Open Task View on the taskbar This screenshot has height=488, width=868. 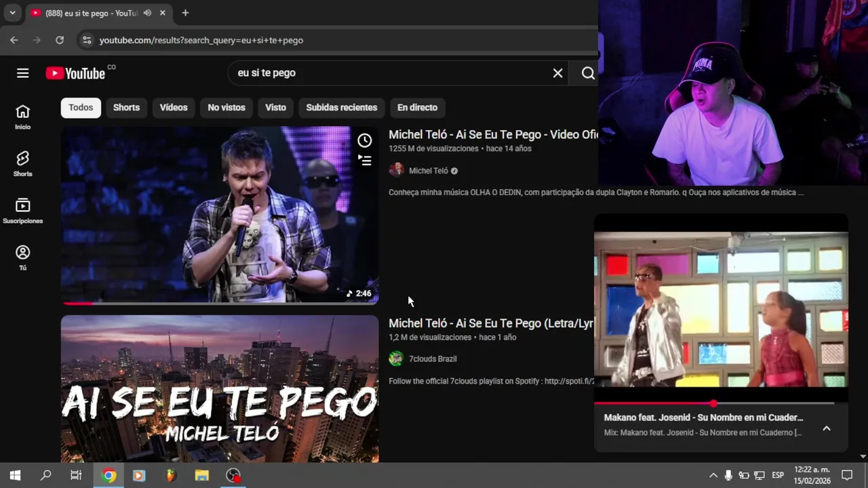76,475
